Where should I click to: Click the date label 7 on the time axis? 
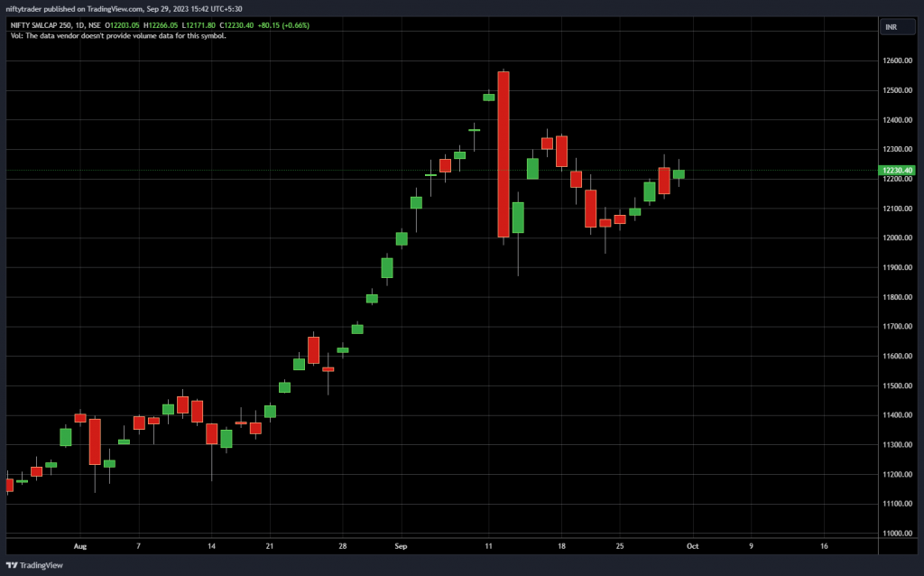pyautogui.click(x=138, y=546)
